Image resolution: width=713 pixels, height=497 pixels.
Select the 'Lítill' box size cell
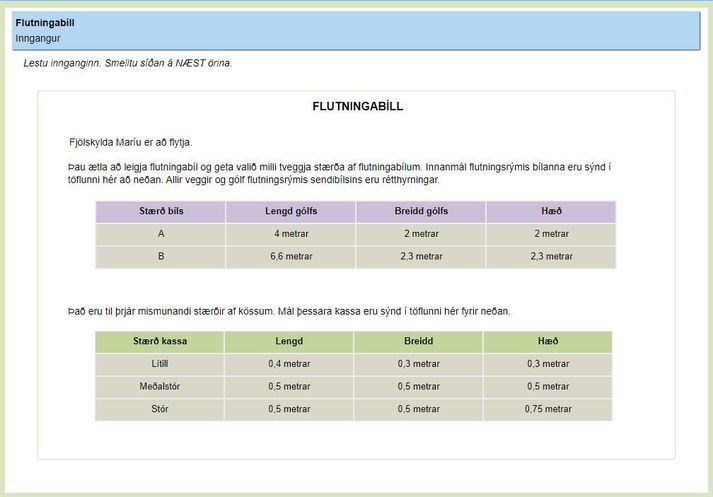pyautogui.click(x=160, y=364)
